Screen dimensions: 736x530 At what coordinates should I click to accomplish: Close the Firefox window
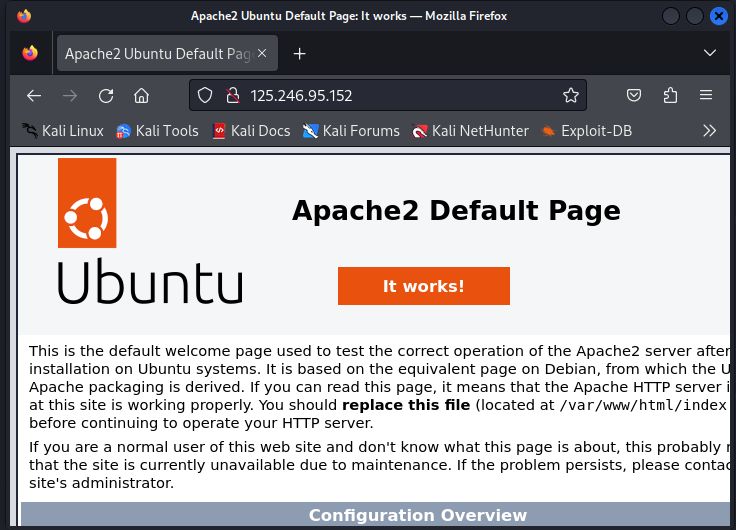click(719, 16)
